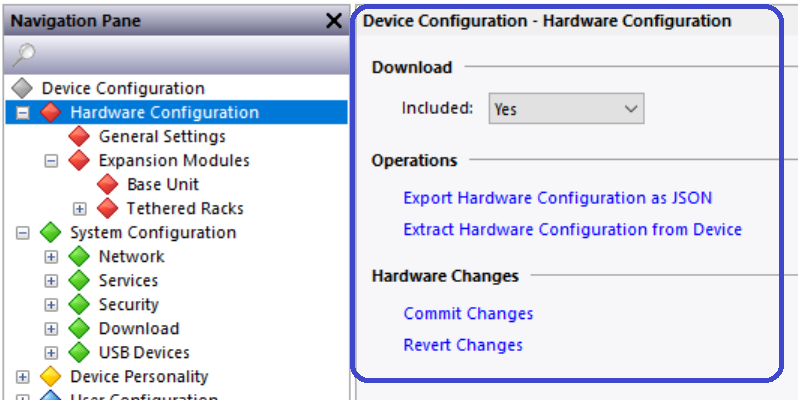Open the Included dropdown showing Yes

point(566,108)
